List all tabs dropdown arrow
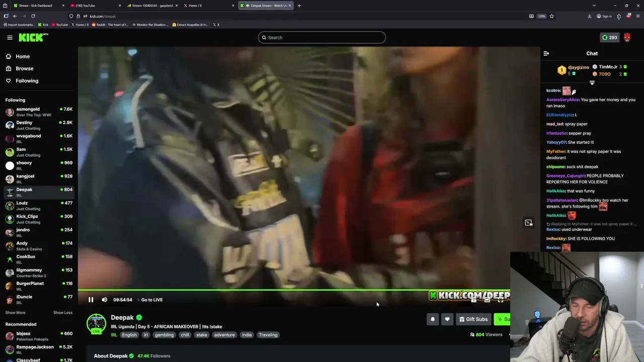644x362 pixels. pos(594,6)
